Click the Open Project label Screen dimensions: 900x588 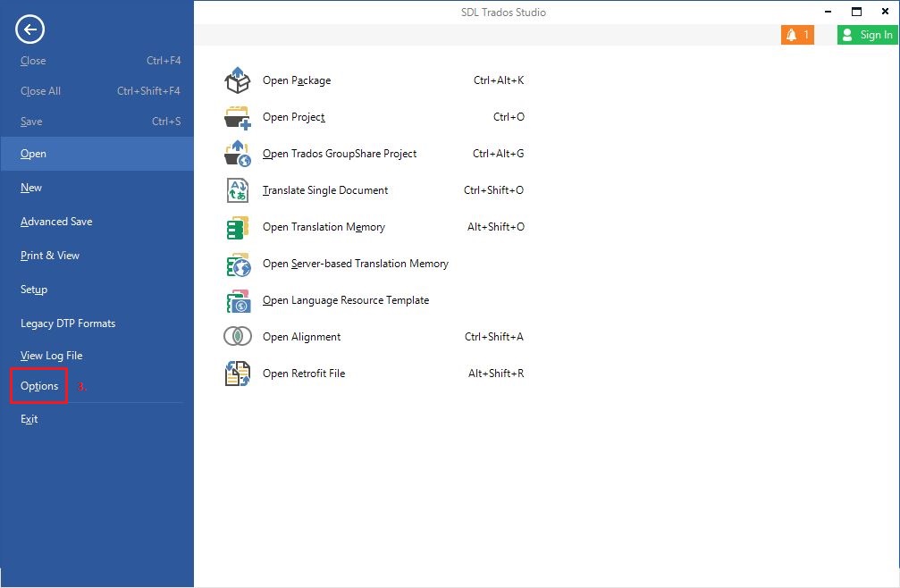coord(294,118)
